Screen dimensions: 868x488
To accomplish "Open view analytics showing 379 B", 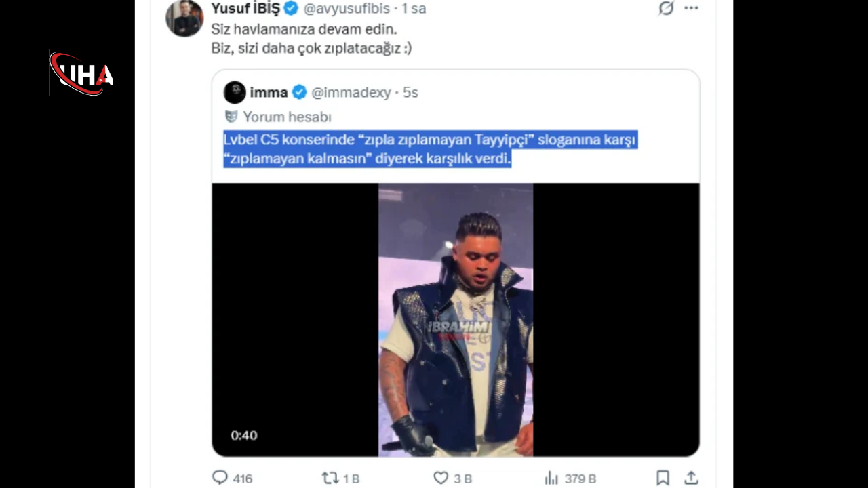I will (551, 478).
